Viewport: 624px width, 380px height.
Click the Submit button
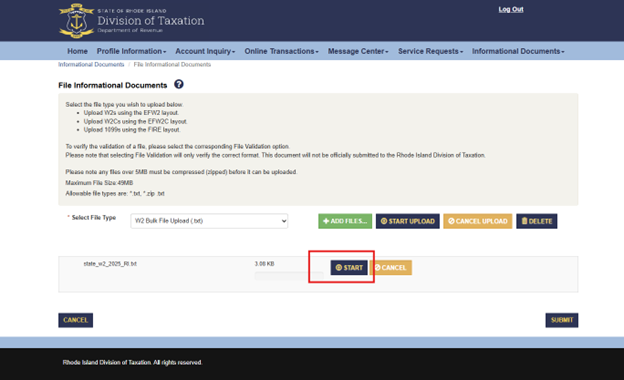[x=562, y=320]
